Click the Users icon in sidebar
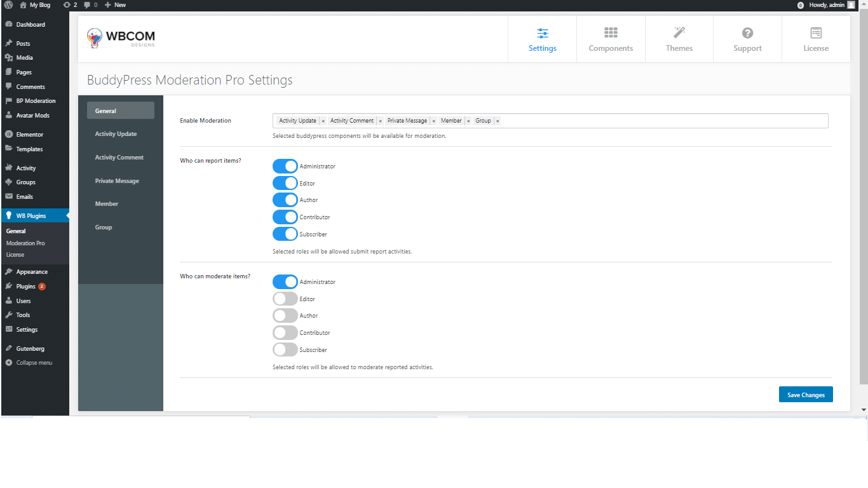The image size is (868, 488). (x=9, y=301)
